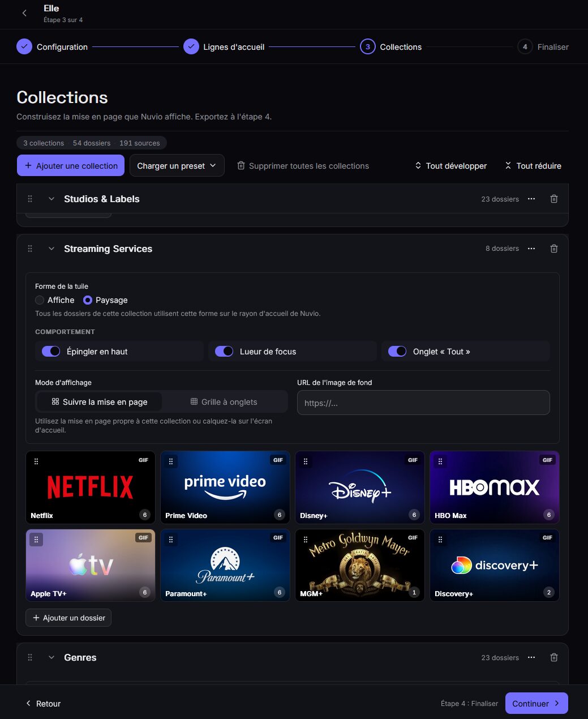Click drag handle on Paramount+ tile
588x719 pixels.
tap(171, 540)
